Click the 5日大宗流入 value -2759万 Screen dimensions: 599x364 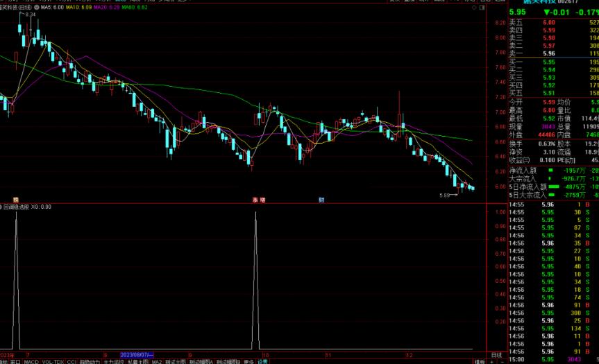coord(574,195)
